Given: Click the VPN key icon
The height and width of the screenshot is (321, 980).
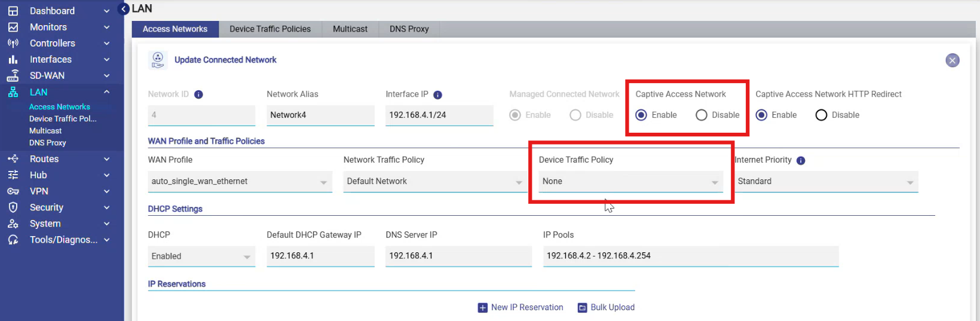Looking at the screenshot, I should 13,191.
